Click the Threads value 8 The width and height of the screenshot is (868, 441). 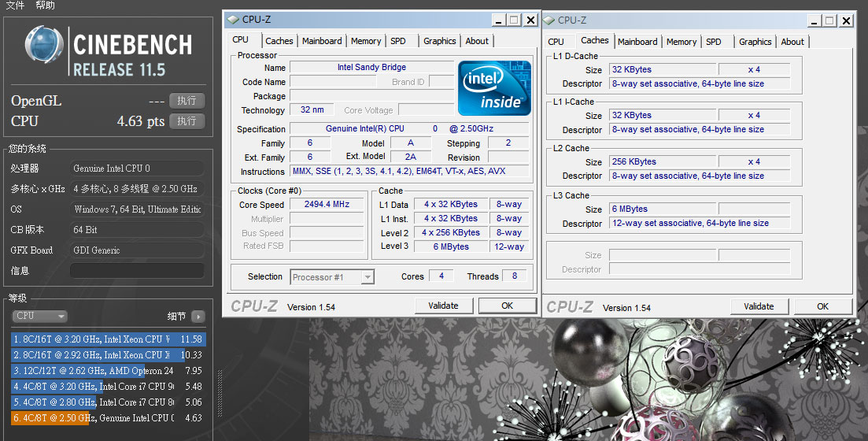click(x=514, y=276)
